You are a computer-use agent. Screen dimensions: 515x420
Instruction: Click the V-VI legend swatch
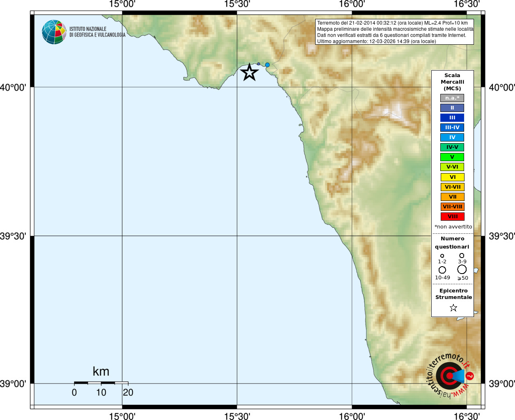coord(452,167)
